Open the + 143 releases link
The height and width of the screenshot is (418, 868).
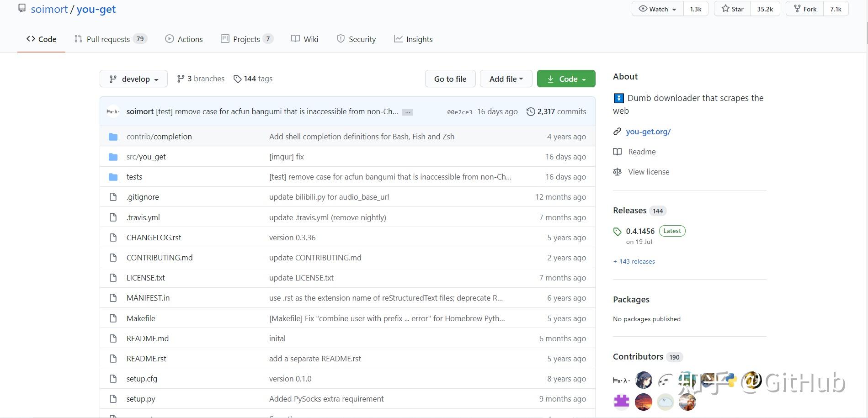point(634,261)
